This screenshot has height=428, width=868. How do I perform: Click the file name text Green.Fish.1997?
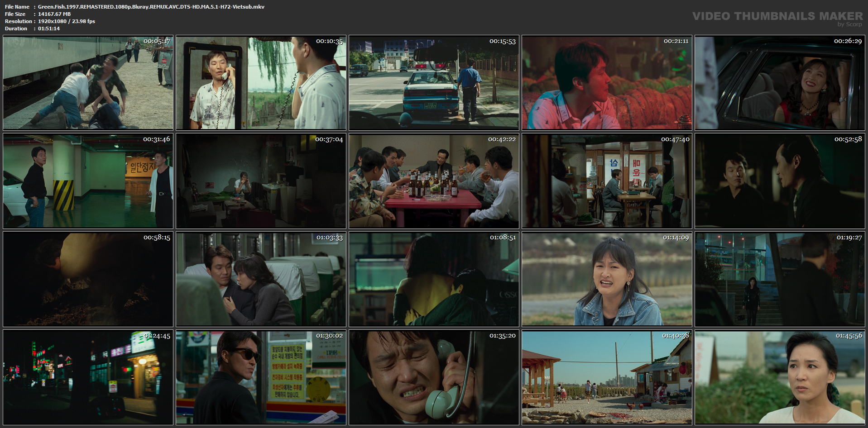pyautogui.click(x=151, y=7)
